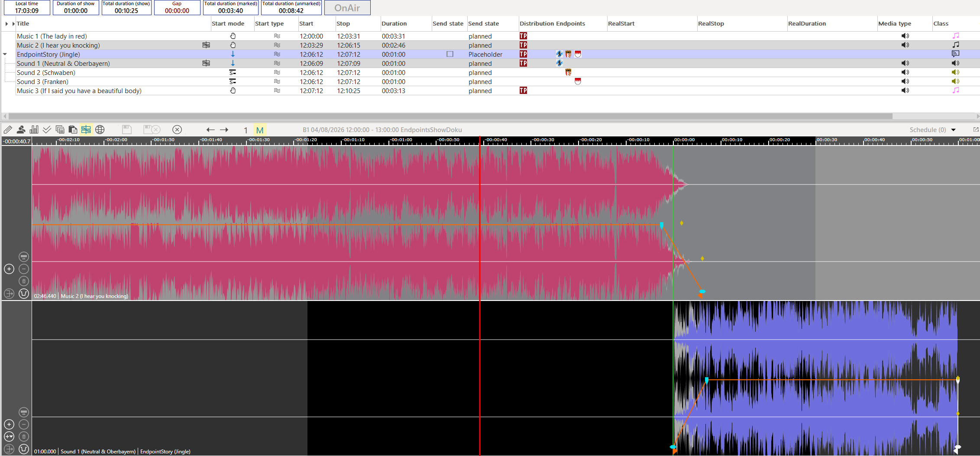980x456 pixels.
Task: Click the Bavaria crest icon in Sound 1 row
Action: [560, 63]
